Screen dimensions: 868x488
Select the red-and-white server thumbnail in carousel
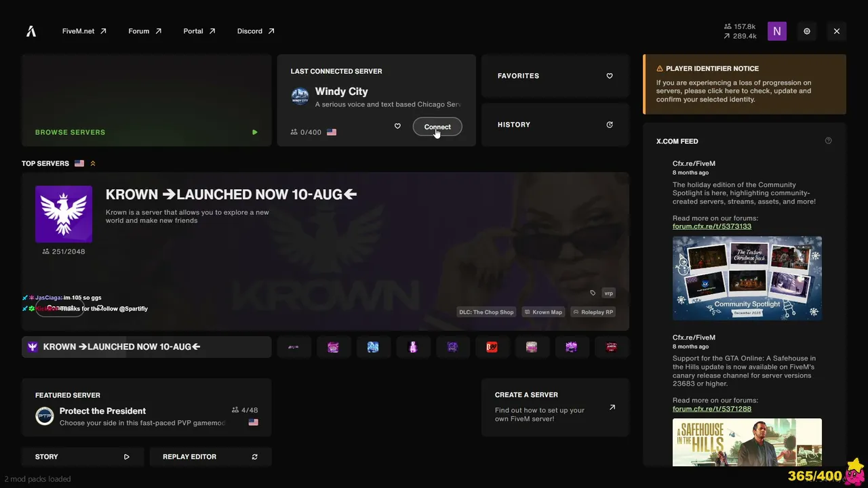click(x=492, y=347)
